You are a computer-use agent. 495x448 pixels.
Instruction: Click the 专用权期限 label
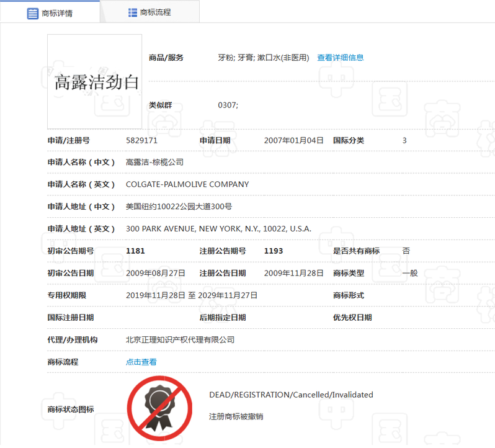click(x=66, y=295)
